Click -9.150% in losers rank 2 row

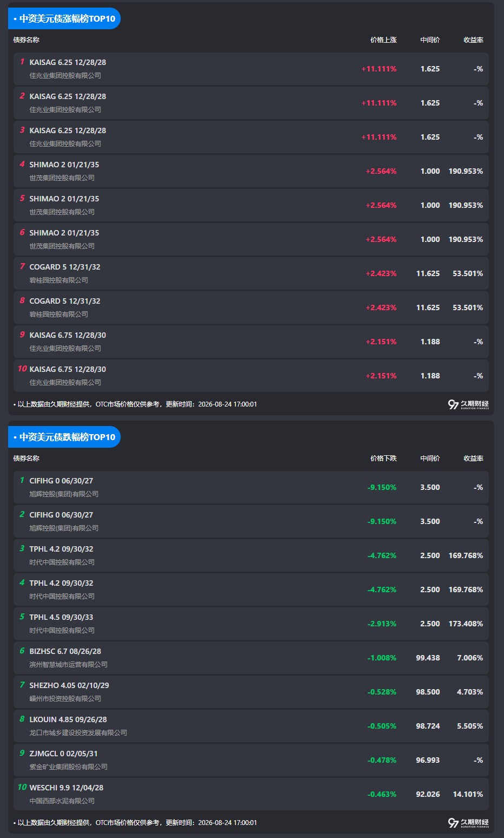click(382, 521)
